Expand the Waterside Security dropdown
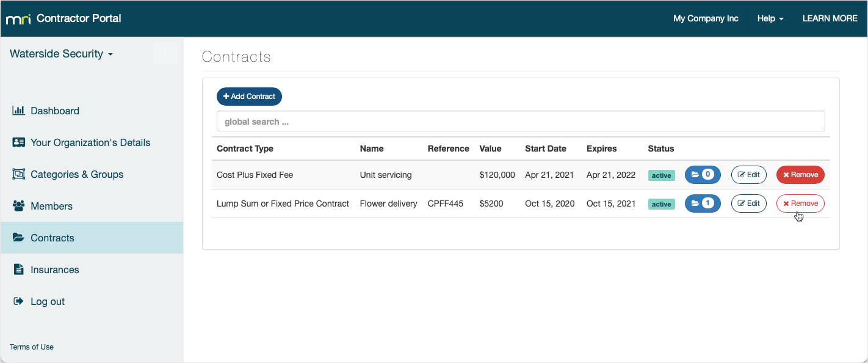 coord(62,54)
